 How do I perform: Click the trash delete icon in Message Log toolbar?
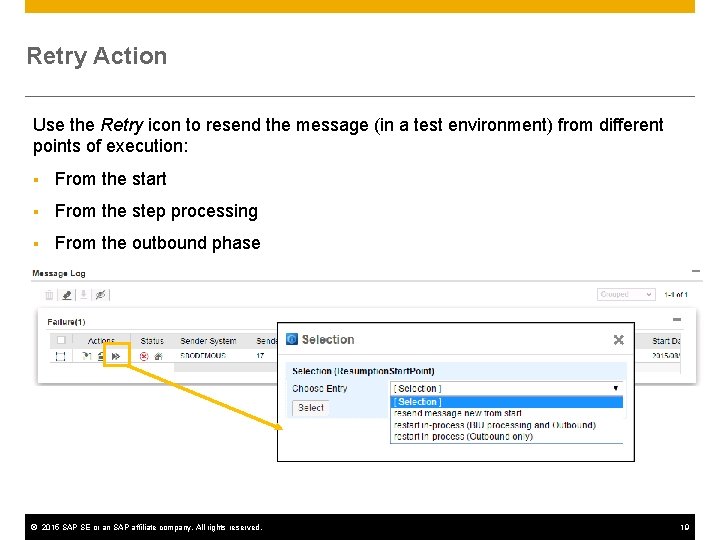(49, 295)
